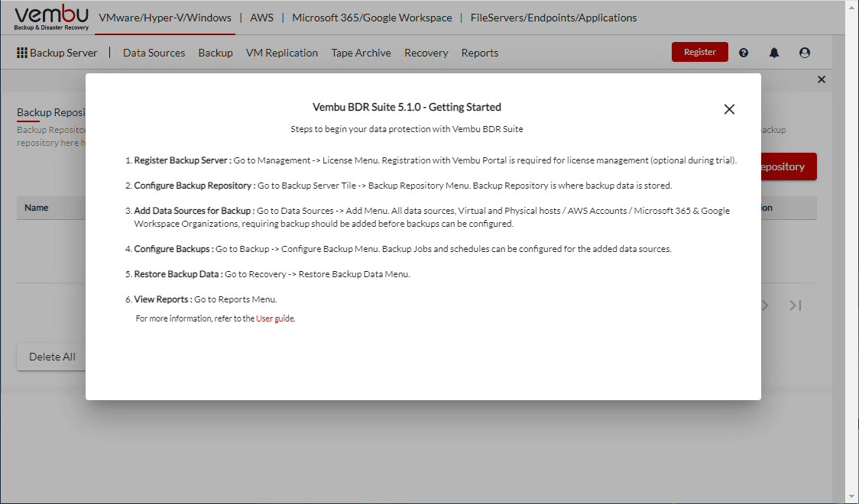Click the Vembu Backup & Disaster Recovery logo
The image size is (859, 504).
pos(51,16)
